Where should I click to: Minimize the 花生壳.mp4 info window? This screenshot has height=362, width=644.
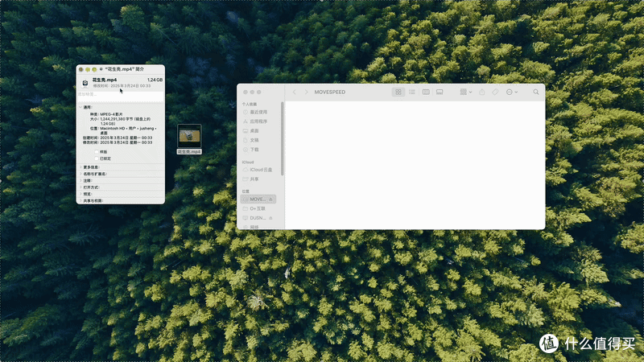(x=88, y=69)
